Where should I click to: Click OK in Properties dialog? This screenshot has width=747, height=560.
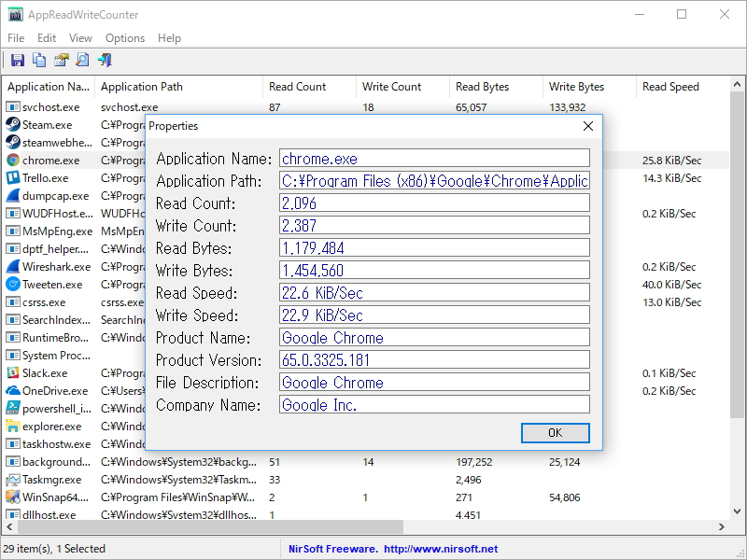[x=555, y=433]
